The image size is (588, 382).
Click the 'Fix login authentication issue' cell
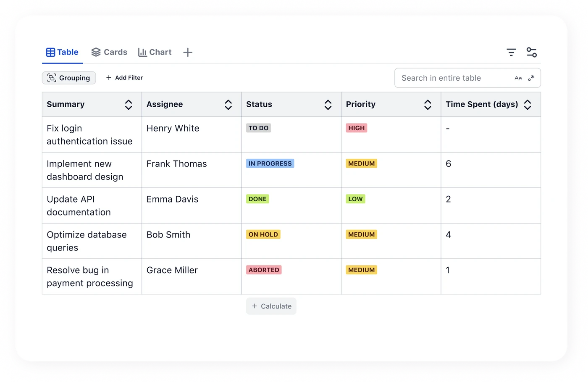[x=92, y=135]
